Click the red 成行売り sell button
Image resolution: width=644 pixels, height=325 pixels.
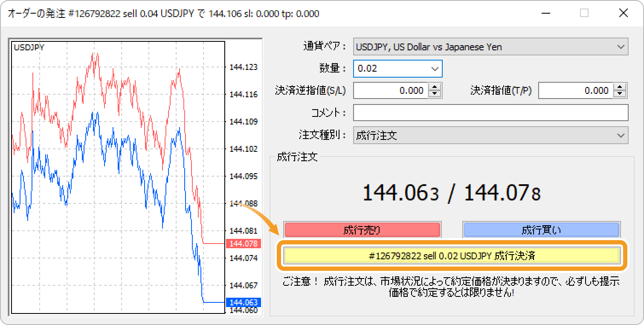click(x=362, y=230)
